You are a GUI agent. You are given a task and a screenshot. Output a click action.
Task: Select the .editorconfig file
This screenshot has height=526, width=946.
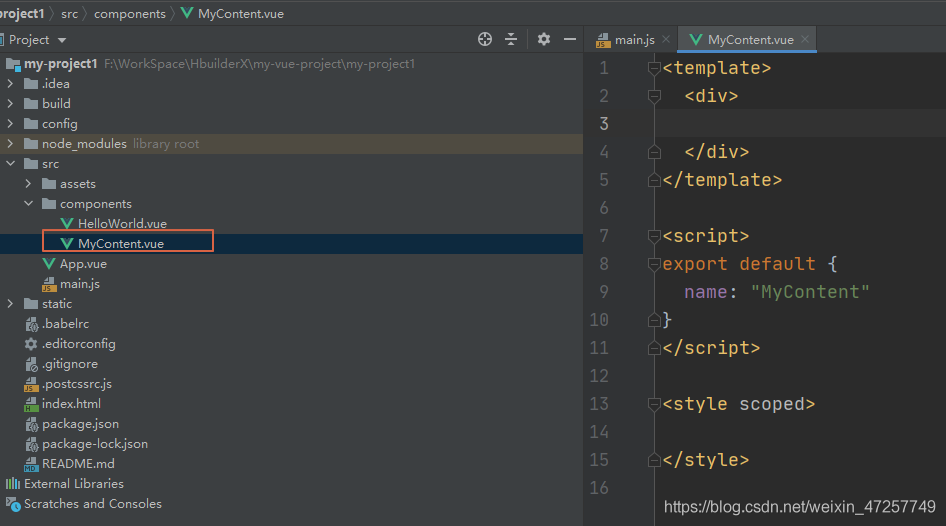[x=78, y=344]
